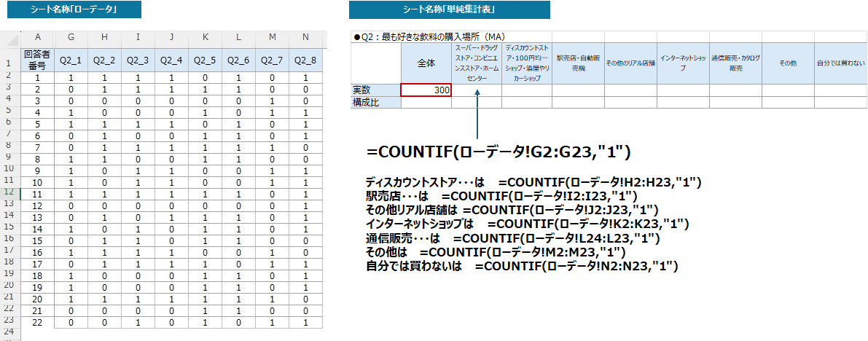The width and height of the screenshot is (868, 341).
Task: Click the 自分では買わない header cell in the summary table
Action: tap(841, 63)
